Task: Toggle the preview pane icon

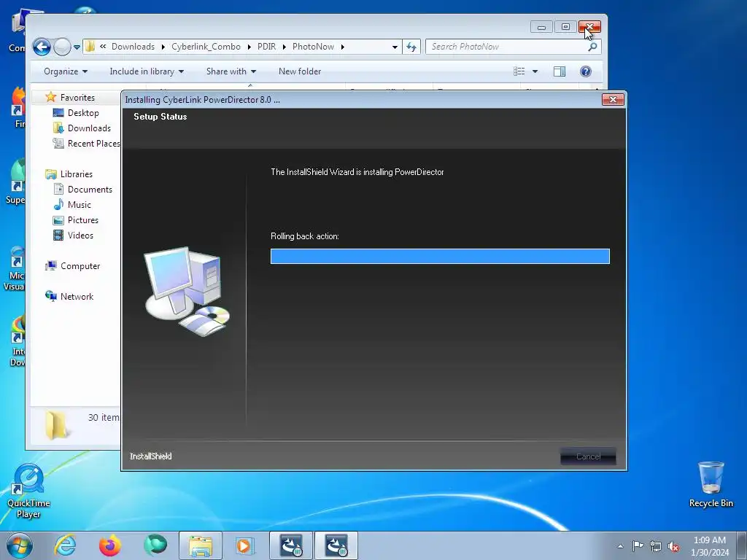Action: pos(560,71)
